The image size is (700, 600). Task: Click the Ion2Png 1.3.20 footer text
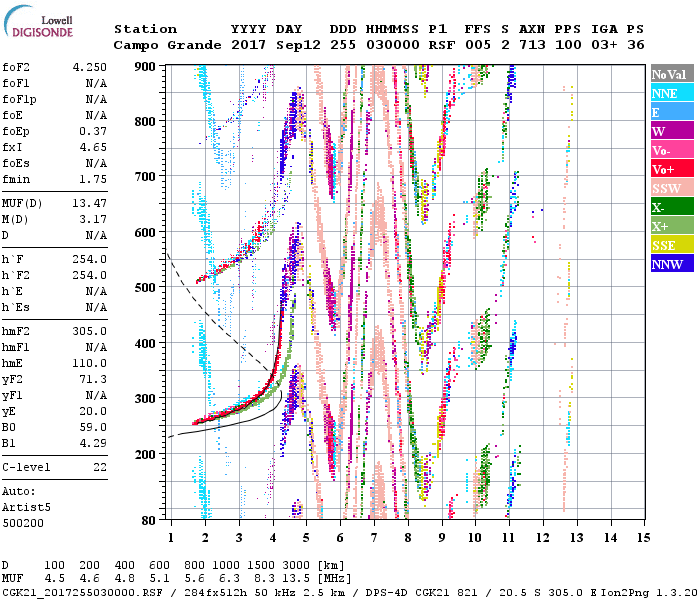click(x=649, y=593)
